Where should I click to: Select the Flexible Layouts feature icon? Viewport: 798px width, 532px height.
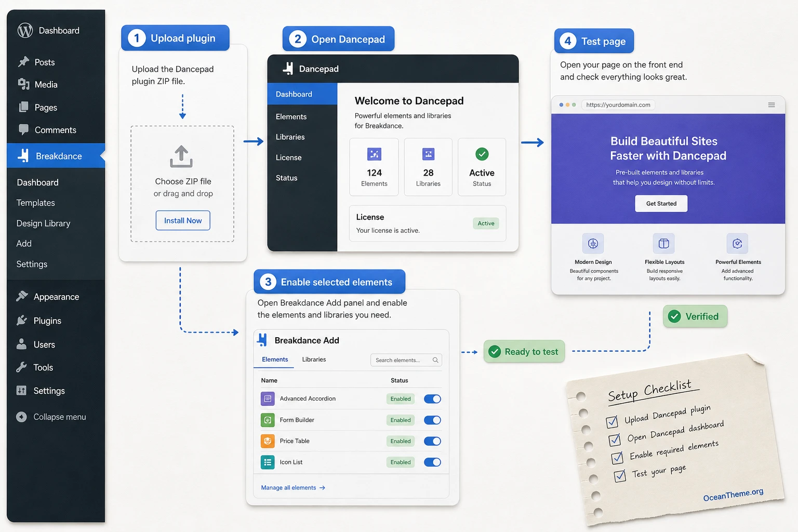[664, 244]
